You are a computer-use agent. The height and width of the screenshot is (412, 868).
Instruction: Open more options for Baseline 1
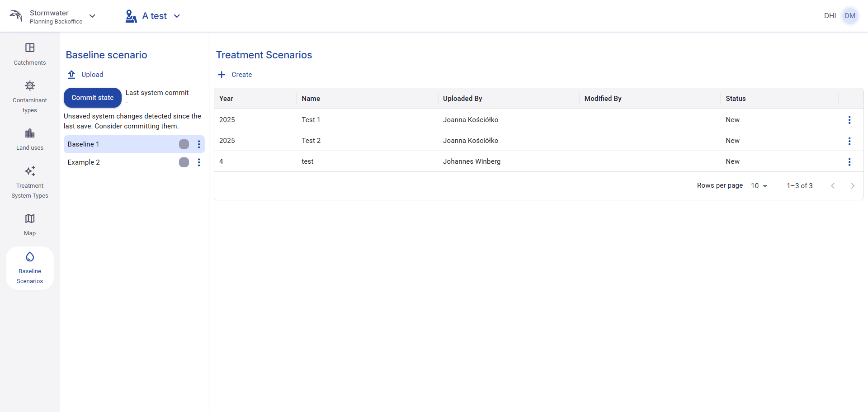[x=199, y=144]
